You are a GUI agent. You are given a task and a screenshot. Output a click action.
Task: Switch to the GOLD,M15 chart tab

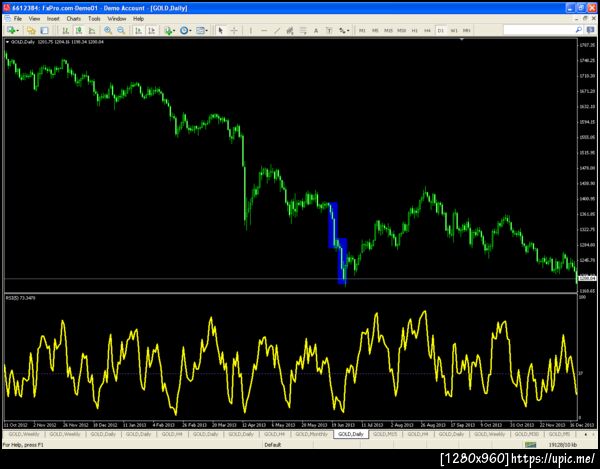coord(385,434)
